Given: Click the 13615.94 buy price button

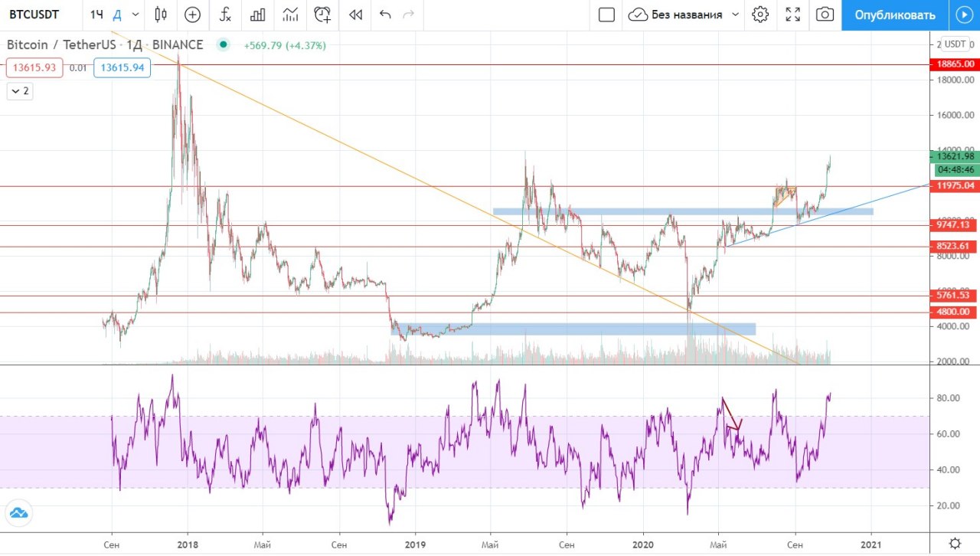Looking at the screenshot, I should (x=122, y=68).
